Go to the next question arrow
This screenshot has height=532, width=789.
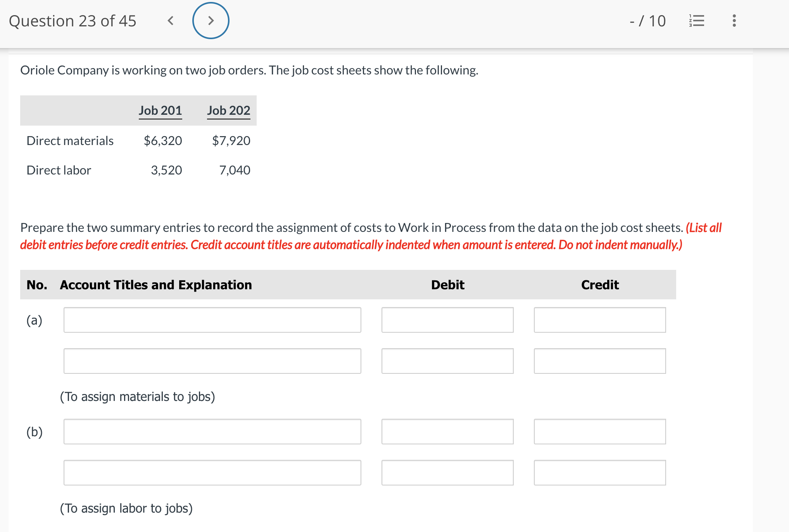click(211, 21)
